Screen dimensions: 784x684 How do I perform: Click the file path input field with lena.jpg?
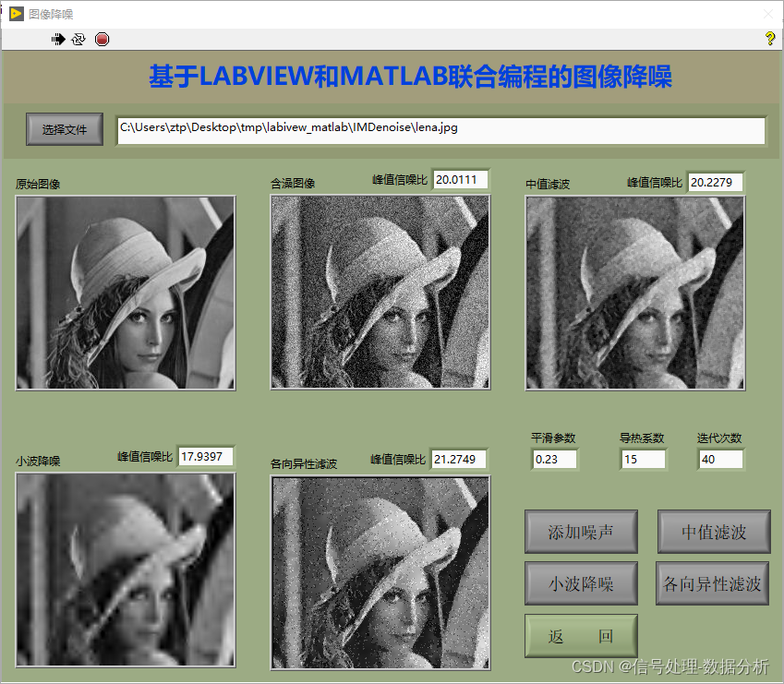(x=441, y=131)
